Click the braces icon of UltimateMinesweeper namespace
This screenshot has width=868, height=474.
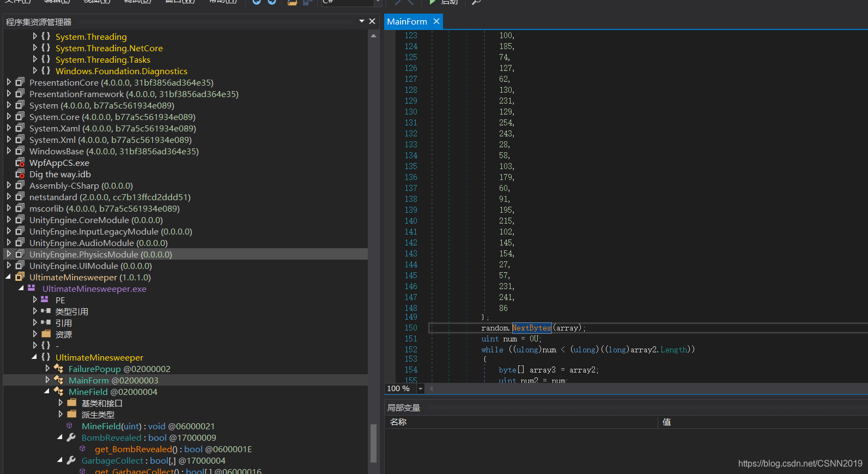[46, 357]
